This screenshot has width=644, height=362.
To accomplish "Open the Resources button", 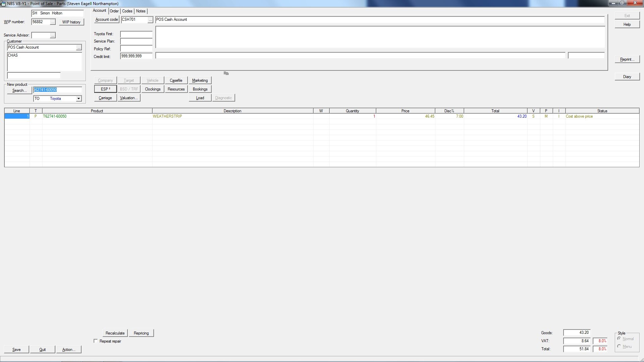I will point(176,89).
